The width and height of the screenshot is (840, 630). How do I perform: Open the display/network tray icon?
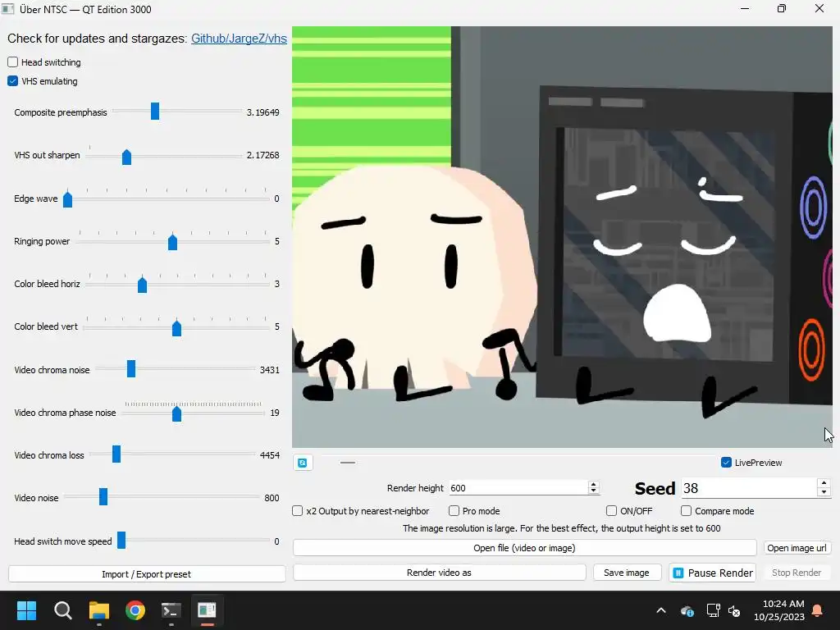click(x=713, y=610)
